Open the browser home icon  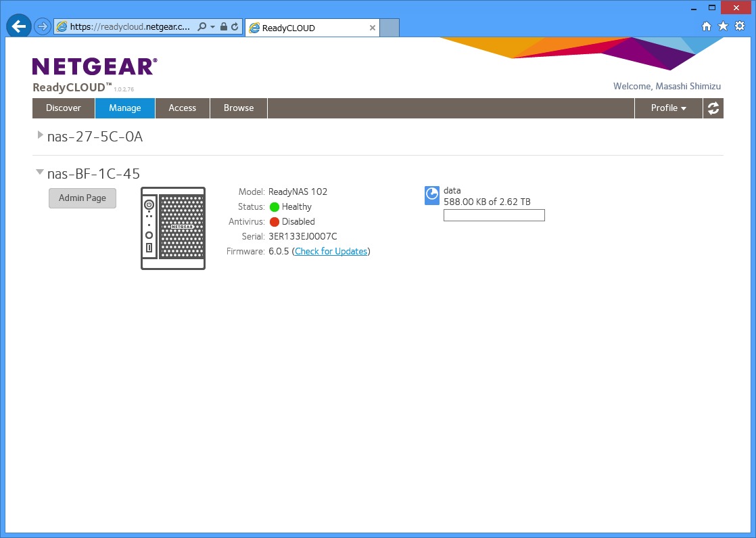707,27
